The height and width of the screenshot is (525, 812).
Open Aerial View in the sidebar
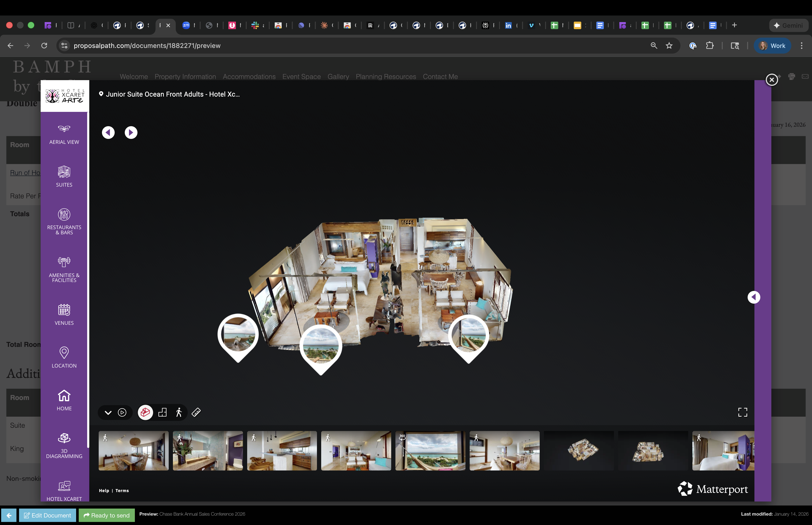pyautogui.click(x=64, y=134)
